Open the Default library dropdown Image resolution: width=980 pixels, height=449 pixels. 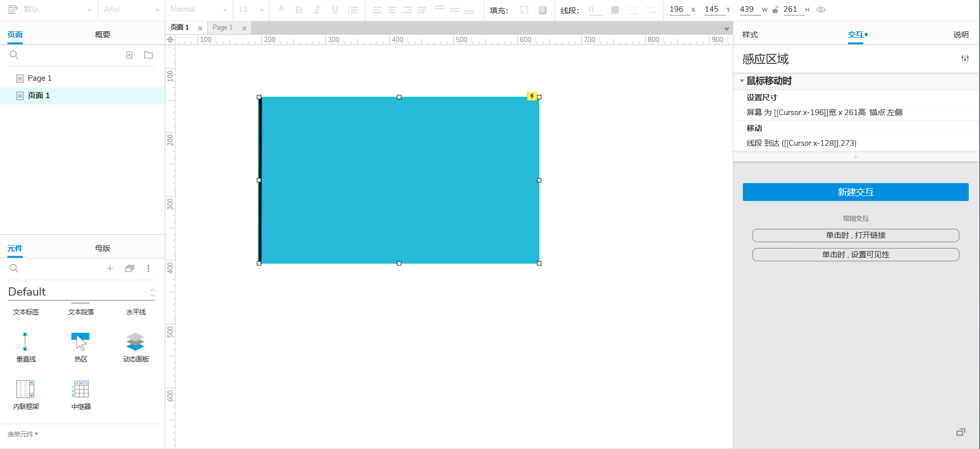pyautogui.click(x=81, y=292)
